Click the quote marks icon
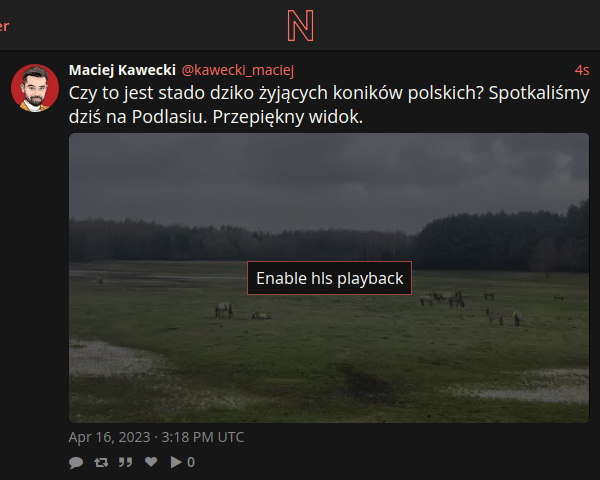The width and height of the screenshot is (600, 480). pyautogui.click(x=125, y=462)
